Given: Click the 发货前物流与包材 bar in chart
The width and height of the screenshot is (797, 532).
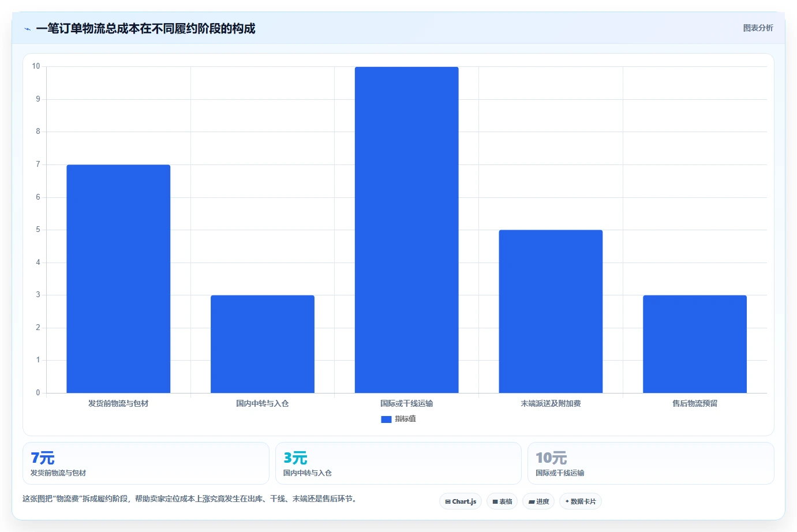Looking at the screenshot, I should pos(118,279).
